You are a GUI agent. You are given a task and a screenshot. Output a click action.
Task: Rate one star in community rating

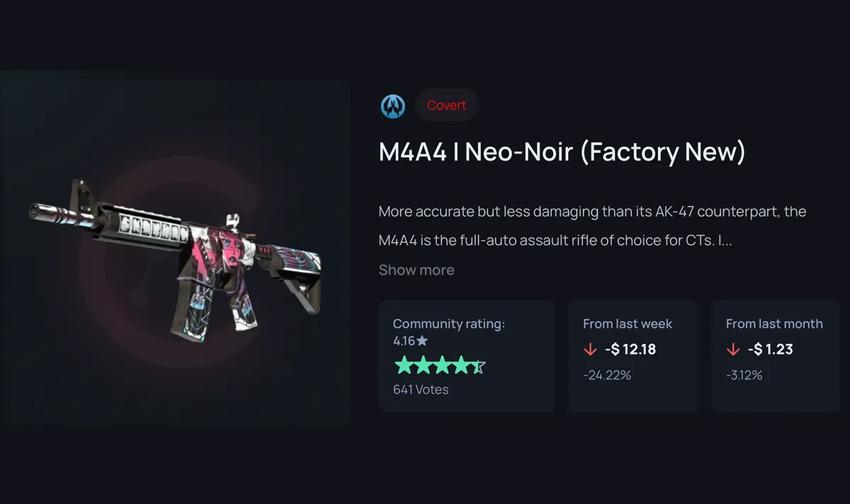pyautogui.click(x=403, y=365)
